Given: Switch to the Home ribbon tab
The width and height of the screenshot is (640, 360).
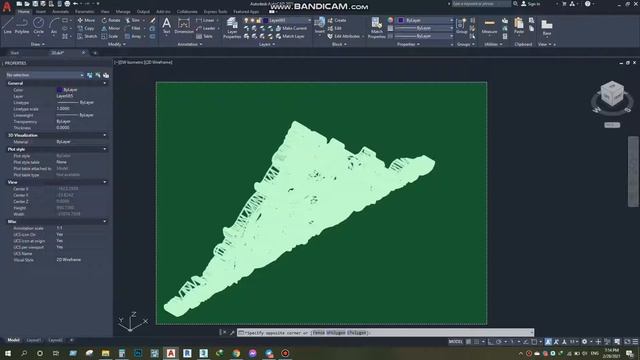Looking at the screenshot, I should [x=24, y=11].
